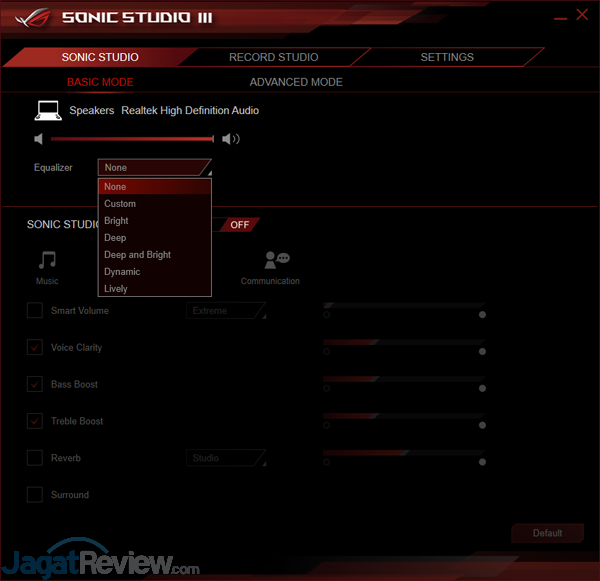Choose Deep and Bright equalizer preset
The height and width of the screenshot is (581, 600).
pyautogui.click(x=155, y=255)
